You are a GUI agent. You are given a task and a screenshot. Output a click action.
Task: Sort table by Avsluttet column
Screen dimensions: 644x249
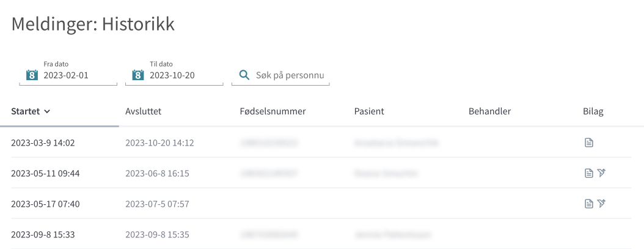click(143, 111)
